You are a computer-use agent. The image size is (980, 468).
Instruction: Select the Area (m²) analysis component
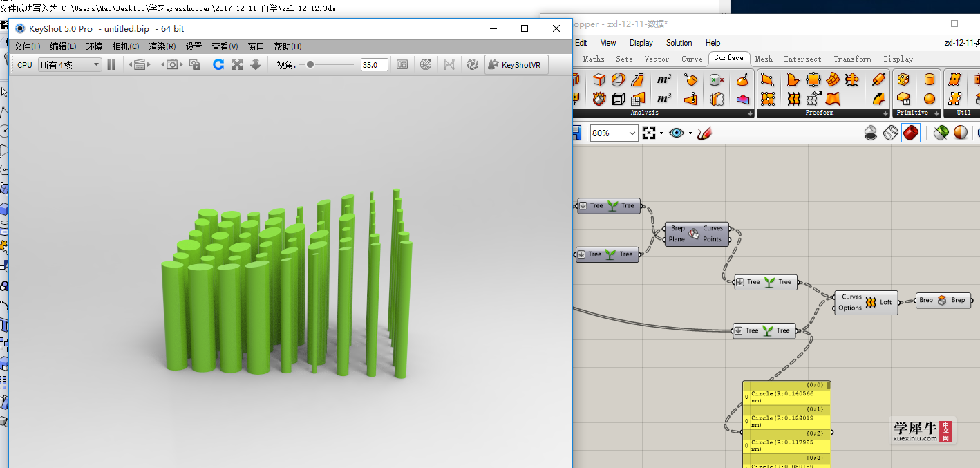point(664,79)
